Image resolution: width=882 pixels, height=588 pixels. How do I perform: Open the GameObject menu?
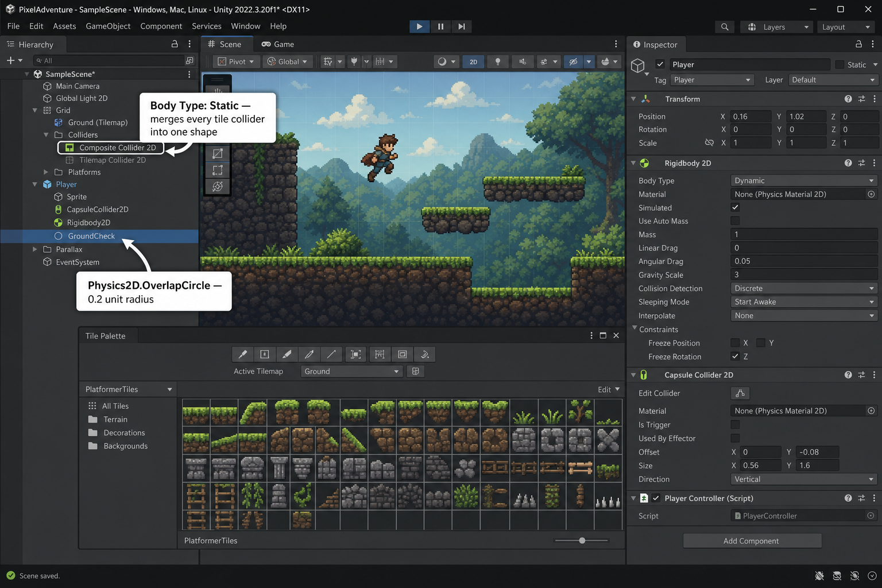108,26
